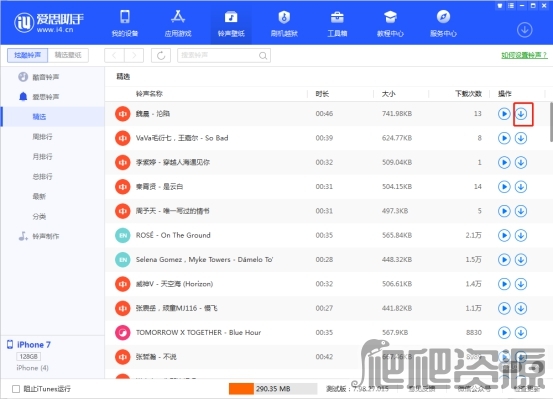The width and height of the screenshot is (553, 400).
Task: Download the 天空海 (Horizon) ringtone
Action: coord(521,284)
